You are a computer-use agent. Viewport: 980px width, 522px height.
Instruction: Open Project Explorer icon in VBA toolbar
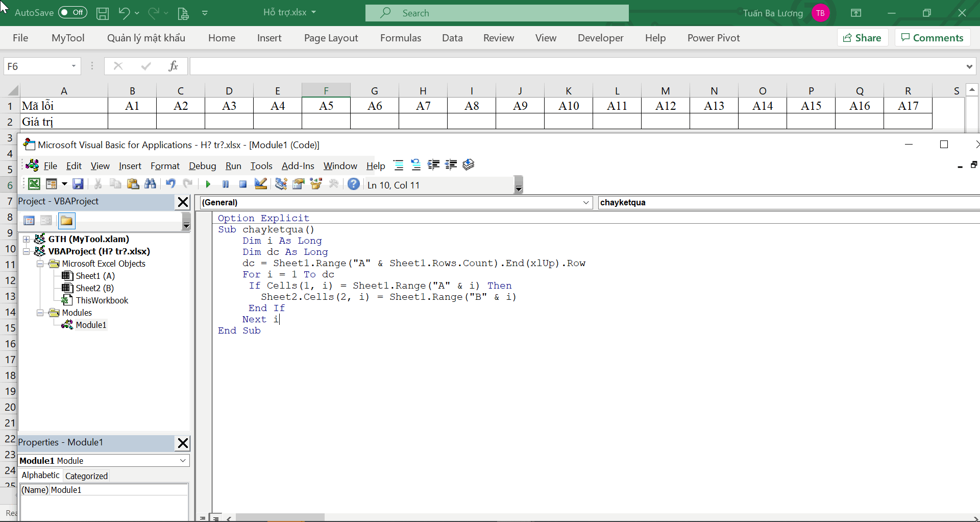point(281,184)
